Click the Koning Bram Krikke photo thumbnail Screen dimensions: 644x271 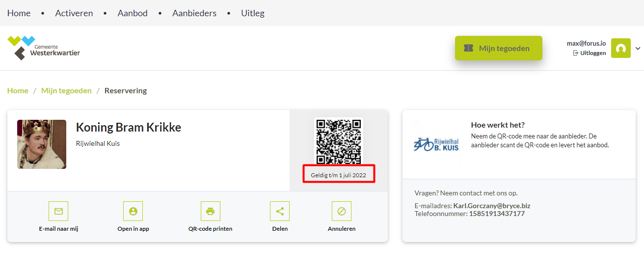click(x=42, y=144)
